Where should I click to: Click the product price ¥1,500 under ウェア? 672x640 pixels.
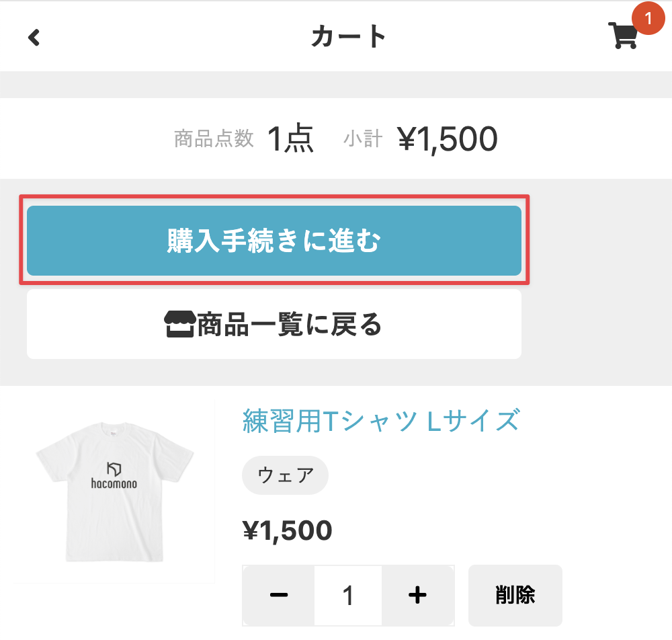(287, 531)
